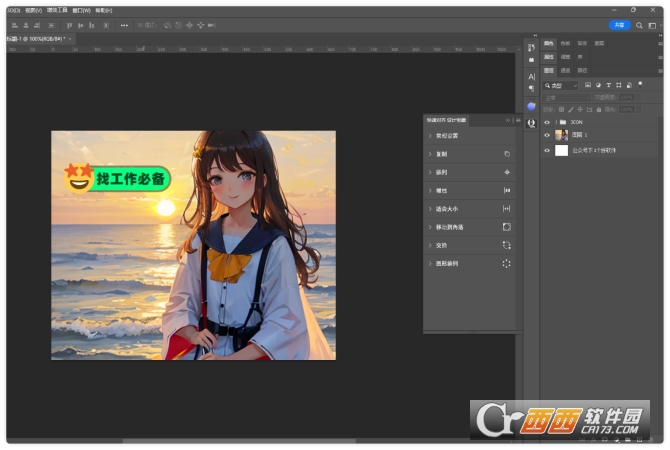The height and width of the screenshot is (450, 670).
Task: Filter layers by smart object icon
Action: click(x=629, y=85)
